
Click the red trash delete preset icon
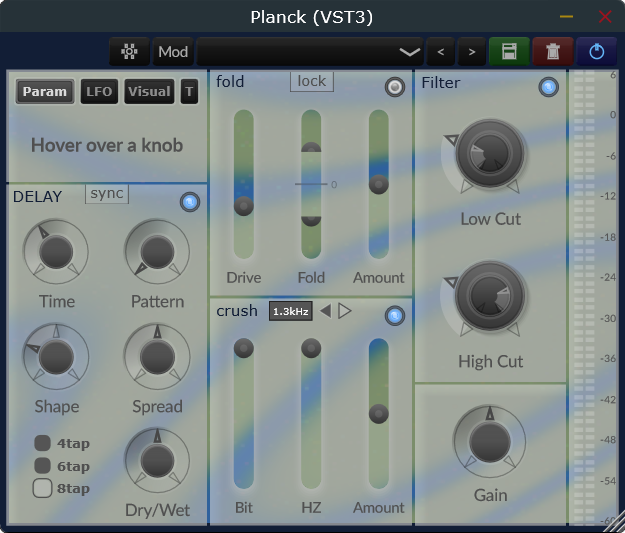click(553, 52)
